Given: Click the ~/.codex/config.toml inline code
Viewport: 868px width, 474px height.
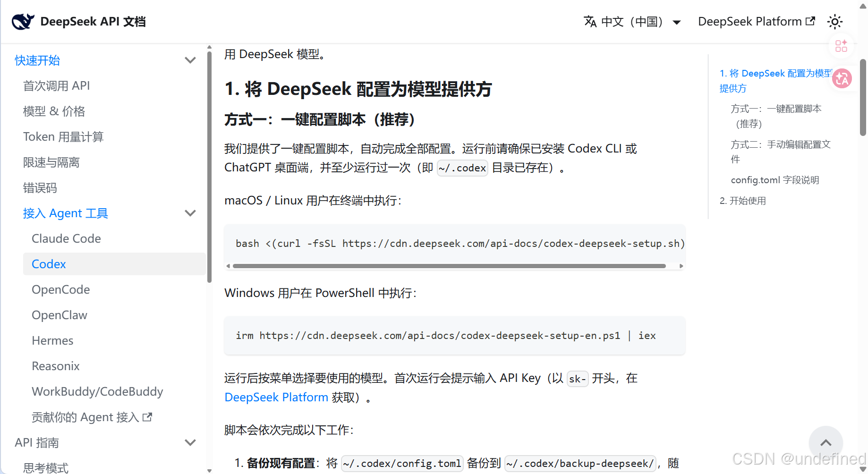Looking at the screenshot, I should pyautogui.click(x=402, y=464).
